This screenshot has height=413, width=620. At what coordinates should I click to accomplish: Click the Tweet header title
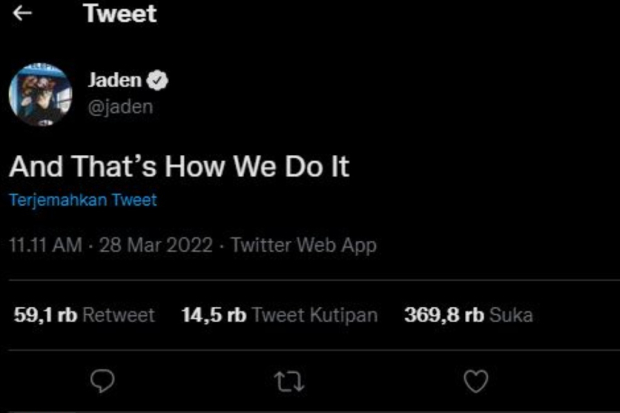coord(120,14)
